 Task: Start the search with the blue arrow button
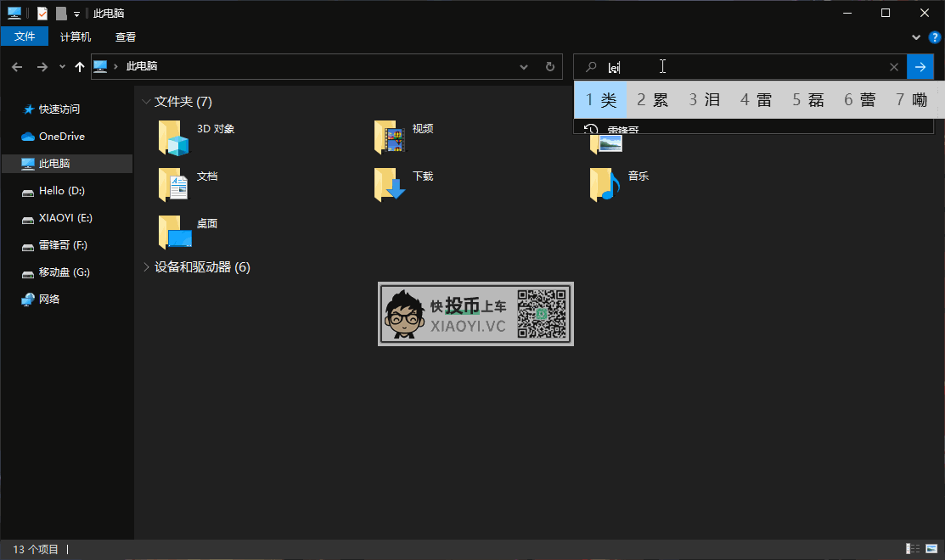click(920, 67)
